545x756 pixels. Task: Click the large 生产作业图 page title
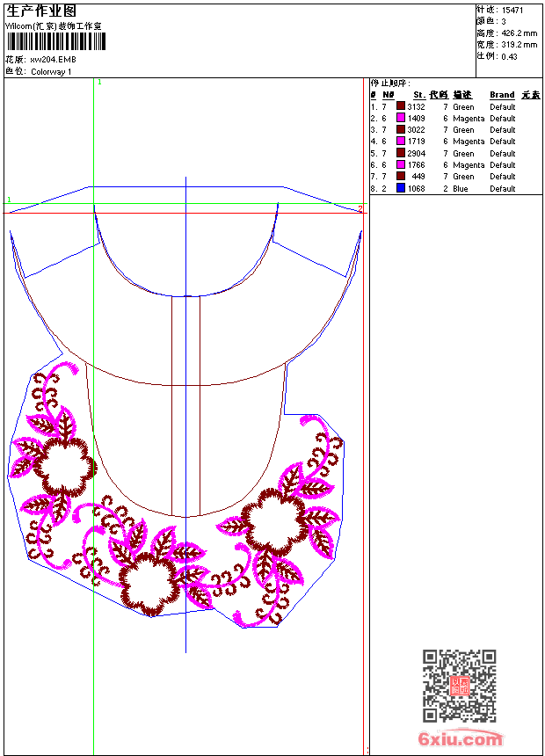pos(41,11)
